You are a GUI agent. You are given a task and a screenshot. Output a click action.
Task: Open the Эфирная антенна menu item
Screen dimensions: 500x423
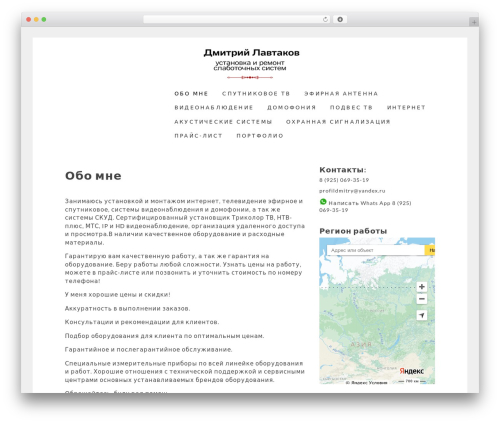click(x=341, y=94)
